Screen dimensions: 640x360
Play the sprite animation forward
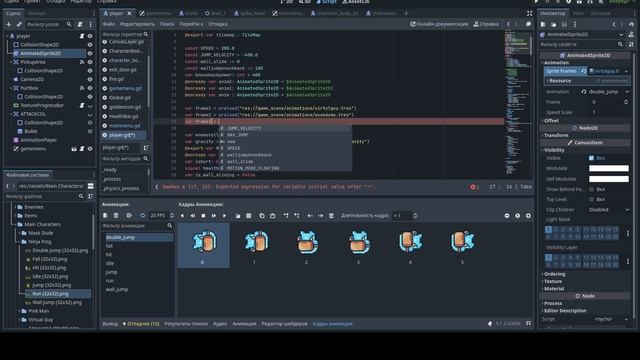click(224, 216)
